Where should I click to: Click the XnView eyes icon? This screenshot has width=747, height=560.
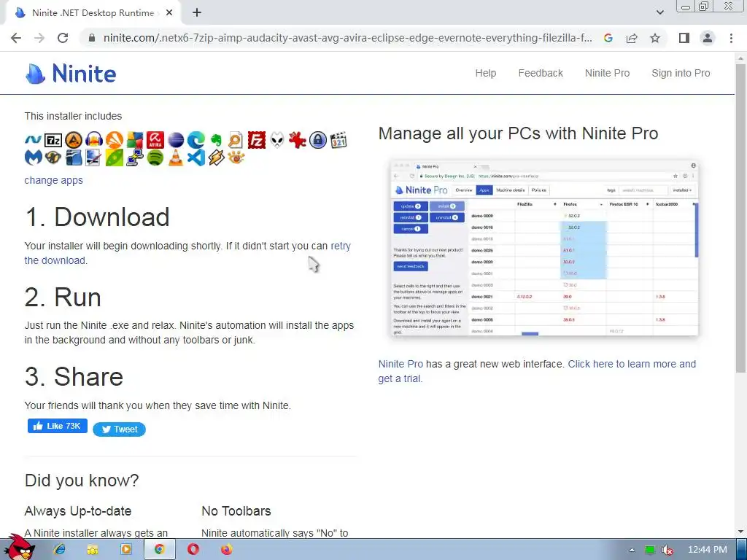[x=236, y=157]
